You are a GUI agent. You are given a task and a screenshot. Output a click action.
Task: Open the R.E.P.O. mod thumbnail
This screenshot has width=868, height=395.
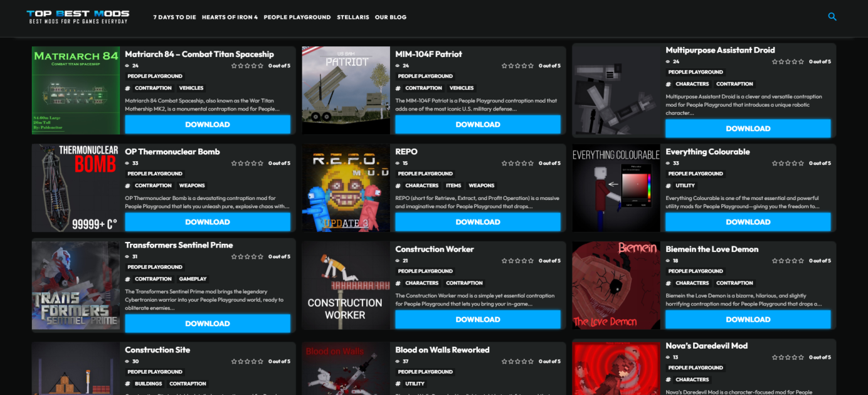[346, 188]
